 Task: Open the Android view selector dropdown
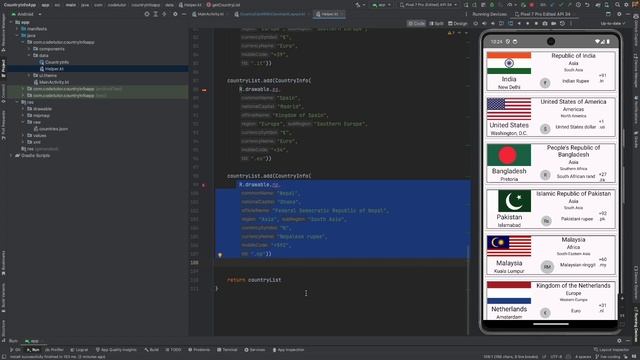click(x=27, y=14)
